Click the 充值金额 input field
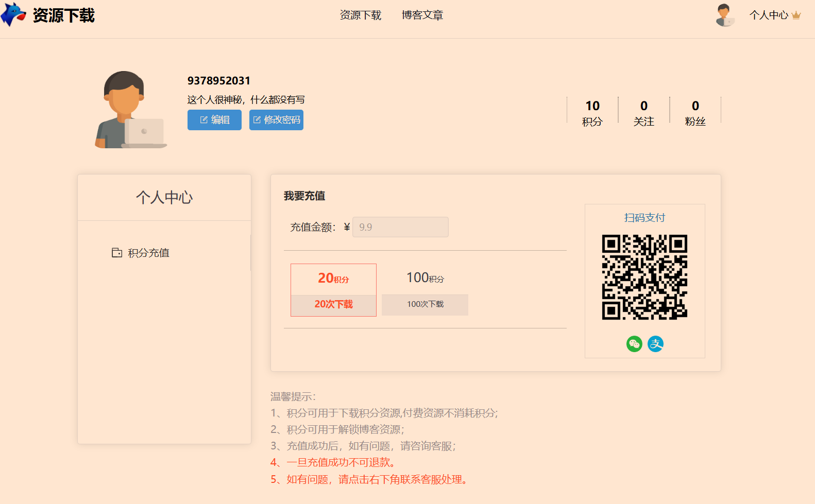Image resolution: width=815 pixels, height=504 pixels. pyautogui.click(x=400, y=227)
